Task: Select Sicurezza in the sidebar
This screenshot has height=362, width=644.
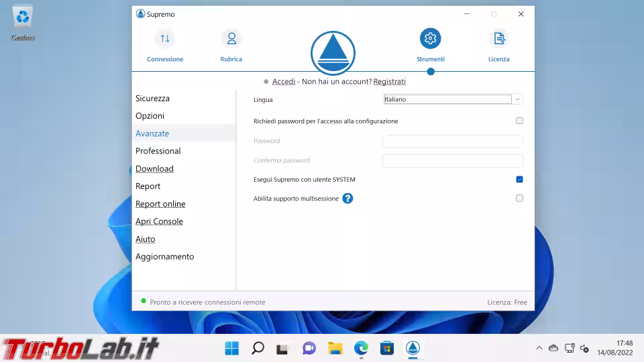Action: 152,99
